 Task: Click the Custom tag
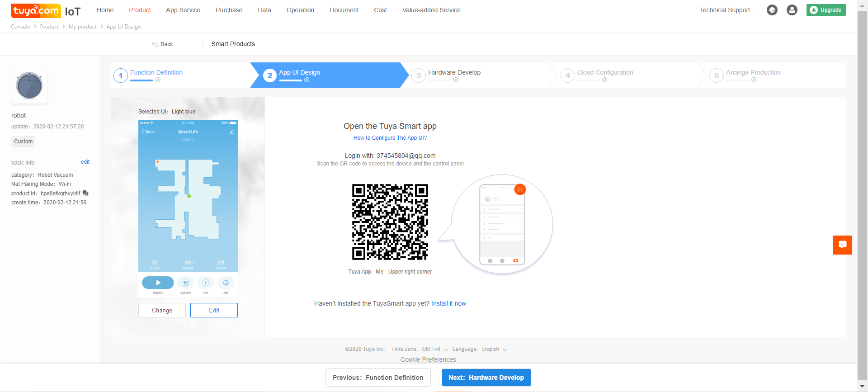tap(23, 142)
